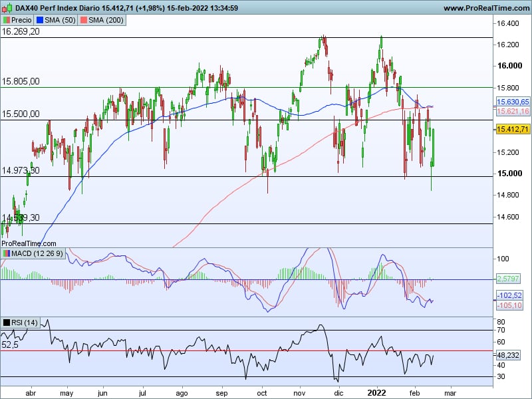Open the www.ProRealTime.com link
This screenshot has width=532, height=399.
[x=487, y=8]
